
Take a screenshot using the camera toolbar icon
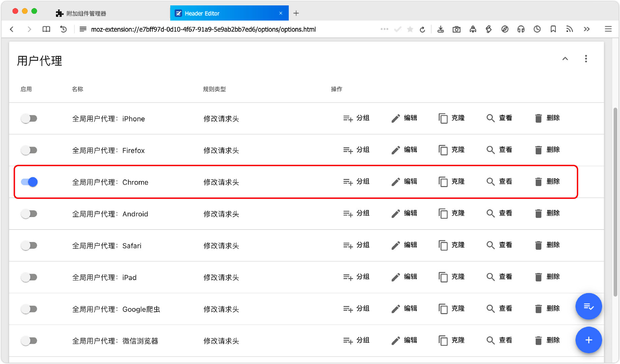click(456, 29)
